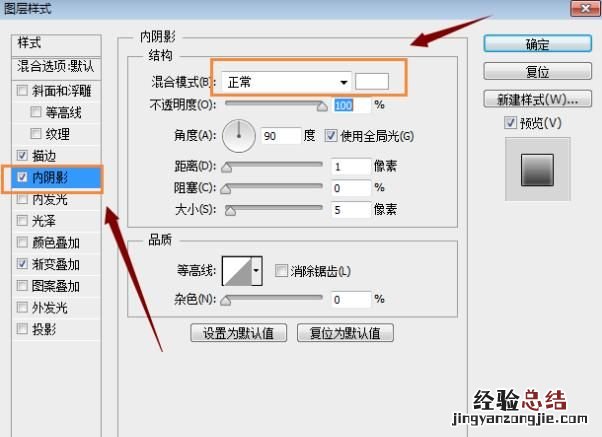Image resolution: width=602 pixels, height=437 pixels.
Task: Select the 投影 style entry
Action: pyautogui.click(x=44, y=329)
